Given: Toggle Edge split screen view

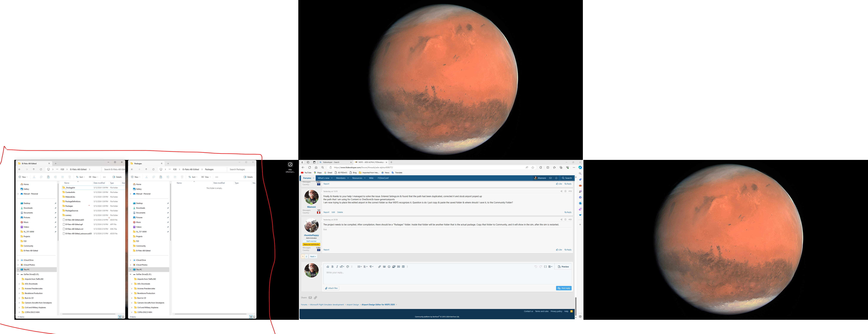Looking at the screenshot, I should pyautogui.click(x=548, y=167).
